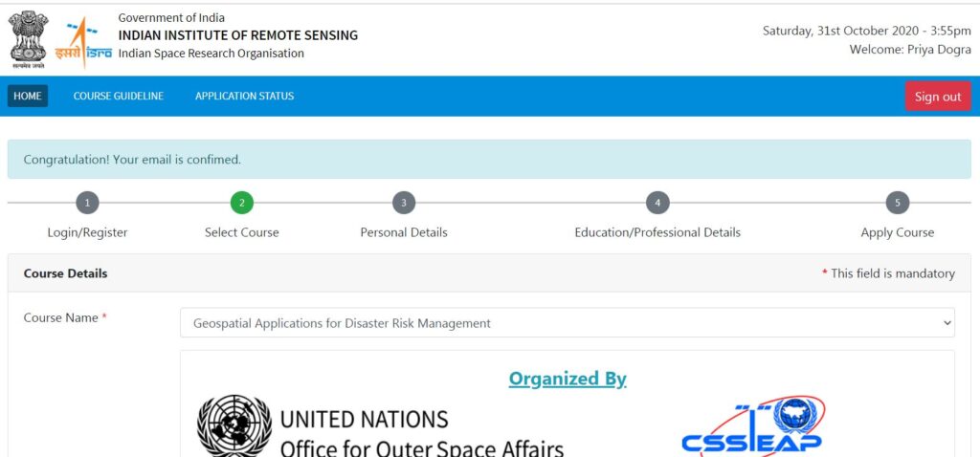Image resolution: width=980 pixels, height=457 pixels.
Task: Click the United Nations emblem logo
Action: point(234,425)
